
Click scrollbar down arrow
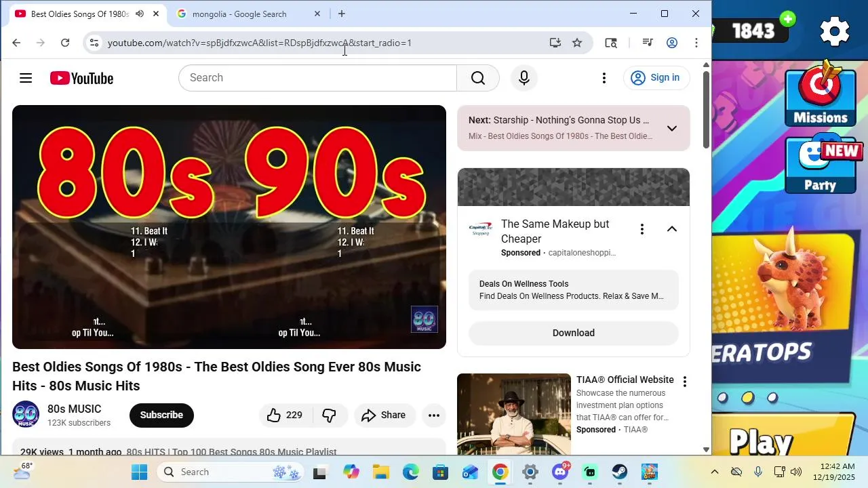706,449
